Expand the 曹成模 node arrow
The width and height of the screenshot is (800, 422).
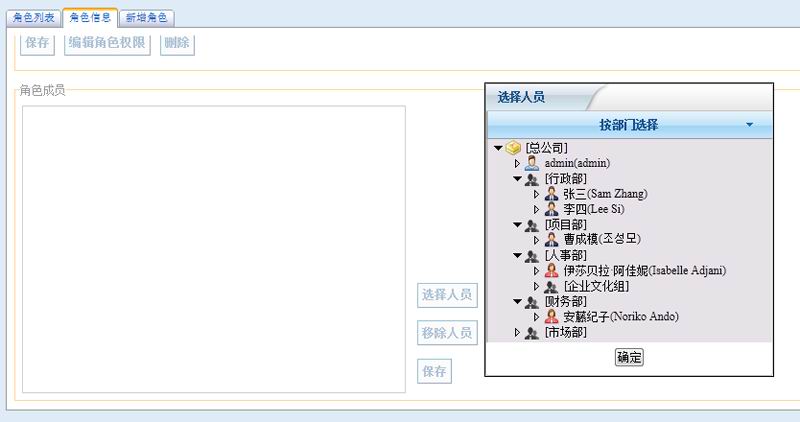536,240
